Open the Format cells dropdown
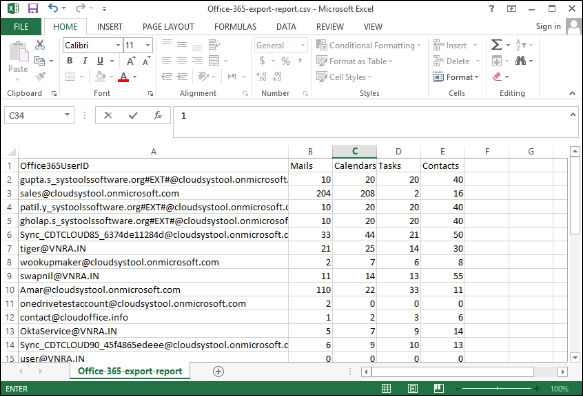The height and width of the screenshot is (396, 583). tap(456, 77)
